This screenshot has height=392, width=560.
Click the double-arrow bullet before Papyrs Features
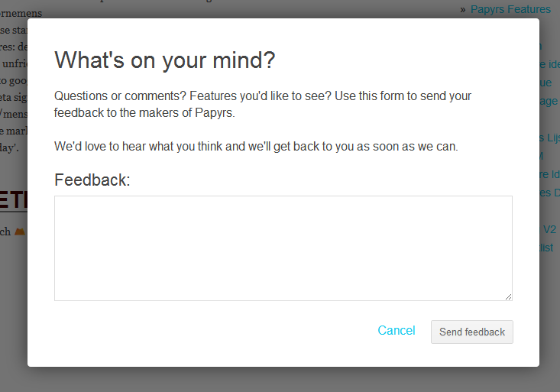coord(463,10)
